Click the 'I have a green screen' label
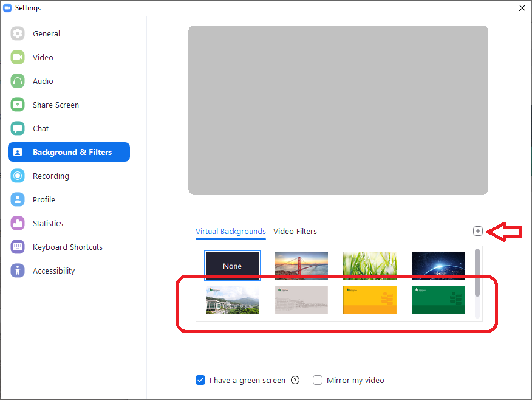The height and width of the screenshot is (400, 532). pos(247,381)
